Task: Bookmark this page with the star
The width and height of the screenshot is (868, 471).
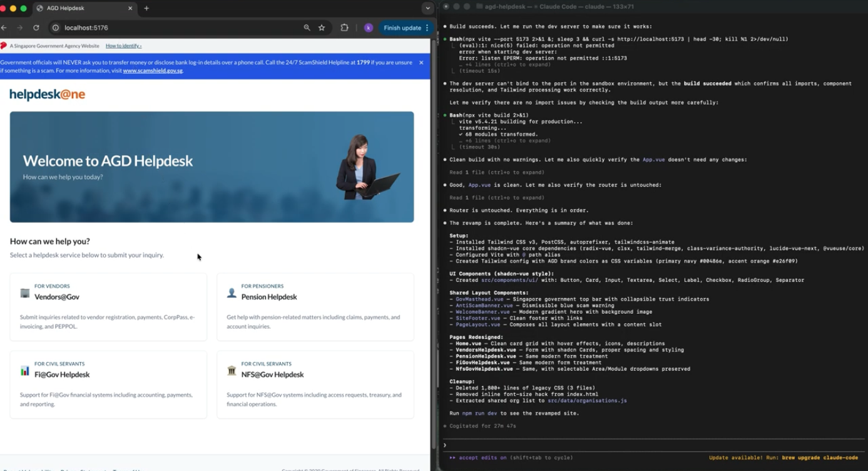Action: (322, 28)
